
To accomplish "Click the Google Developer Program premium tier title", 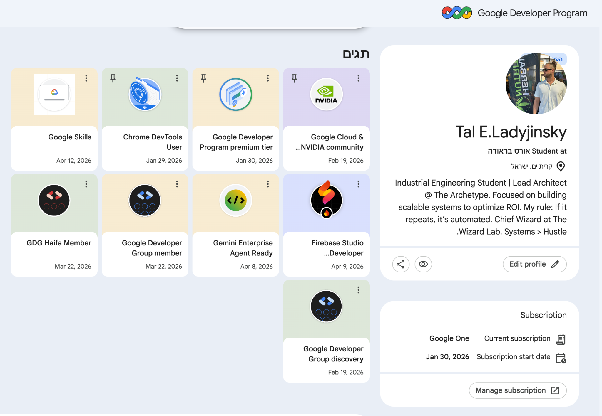I will 236,142.
